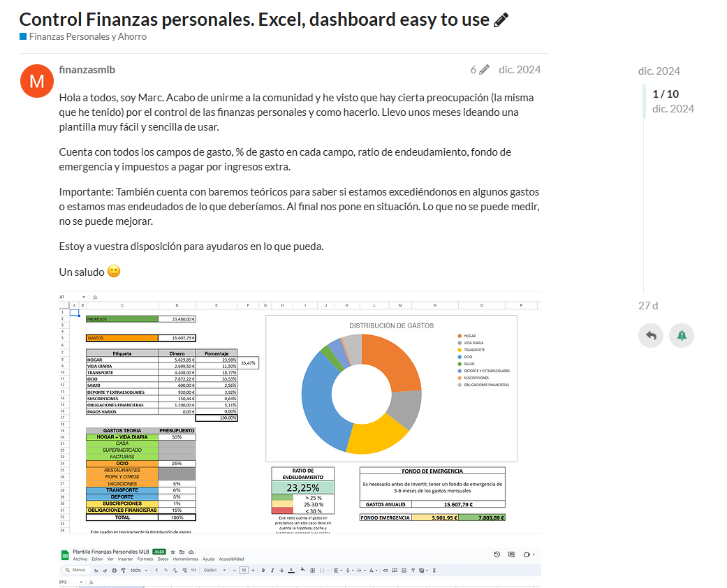
Task: Click the print icon in Sheets toolbar
Action: [114, 571]
